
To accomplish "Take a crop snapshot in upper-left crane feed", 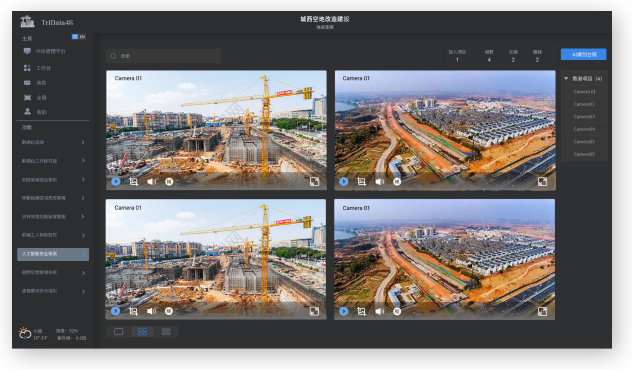I will [134, 182].
